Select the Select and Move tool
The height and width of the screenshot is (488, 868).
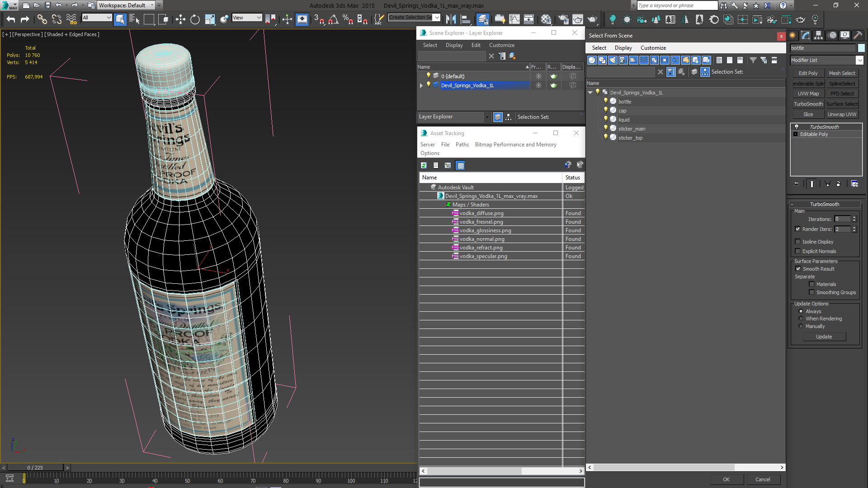[x=180, y=19]
